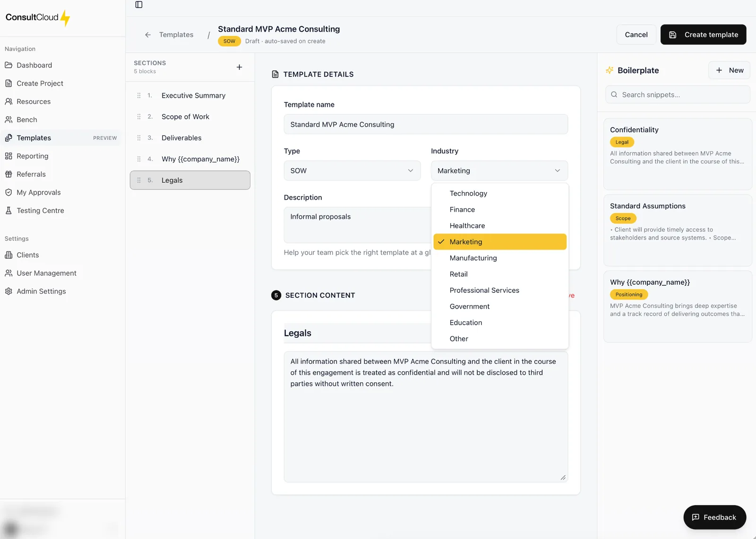Click drag handle for Deliverables
The width and height of the screenshot is (756, 539).
pyautogui.click(x=139, y=138)
